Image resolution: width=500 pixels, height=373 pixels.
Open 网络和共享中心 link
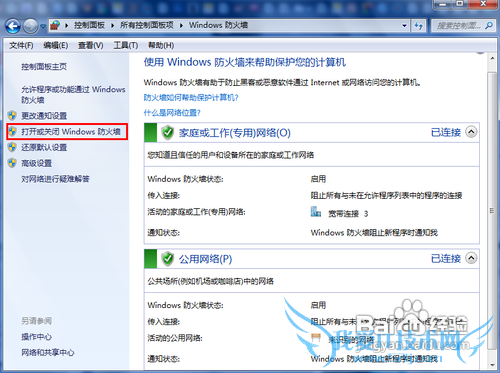point(48,353)
